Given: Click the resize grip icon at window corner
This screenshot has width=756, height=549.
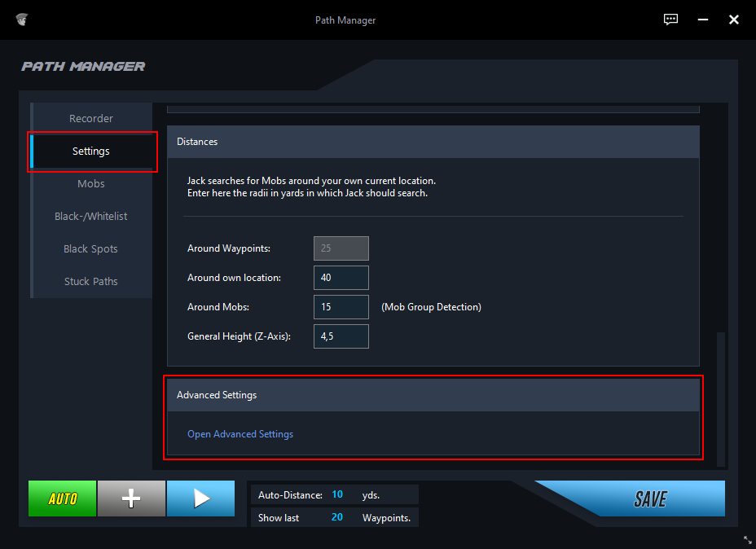Looking at the screenshot, I should (747, 540).
